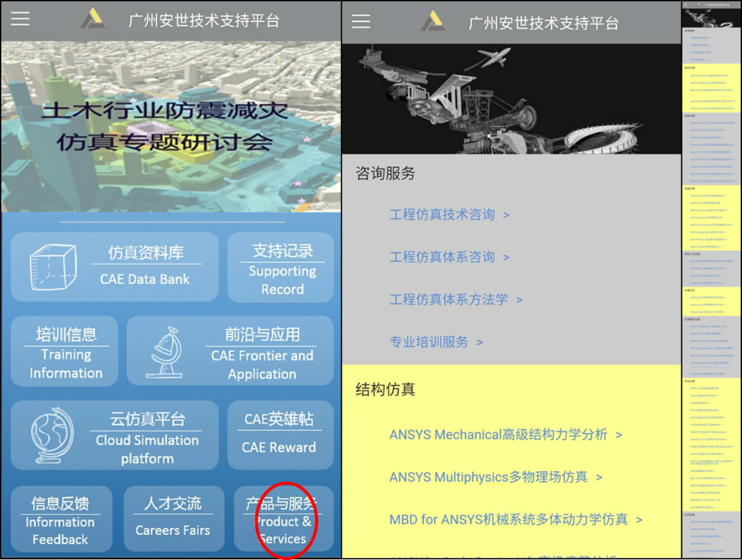Image resolution: width=742 pixels, height=560 pixels.
Task: Open Product & Services tile
Action: coord(283,521)
